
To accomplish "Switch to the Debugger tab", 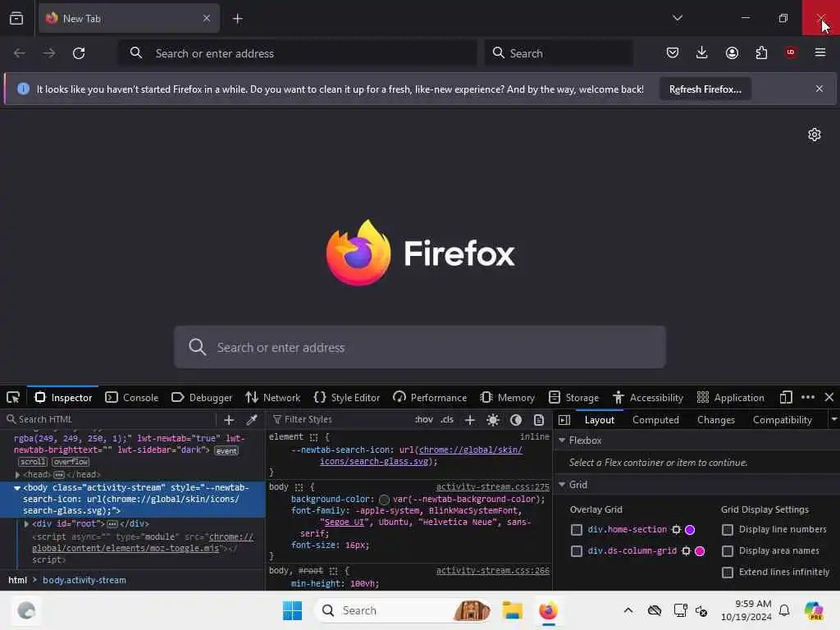I will pyautogui.click(x=202, y=398).
